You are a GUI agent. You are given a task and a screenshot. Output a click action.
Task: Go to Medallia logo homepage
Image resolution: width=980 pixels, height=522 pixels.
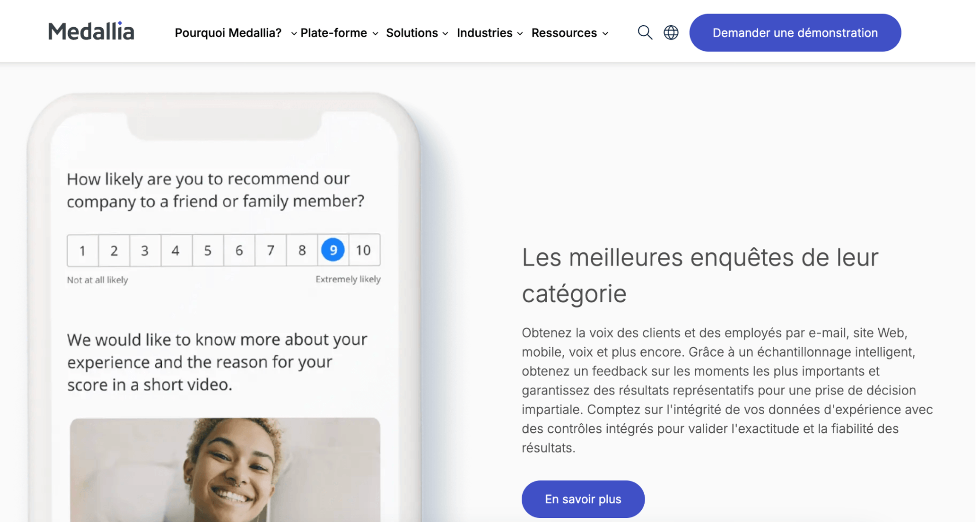click(91, 31)
